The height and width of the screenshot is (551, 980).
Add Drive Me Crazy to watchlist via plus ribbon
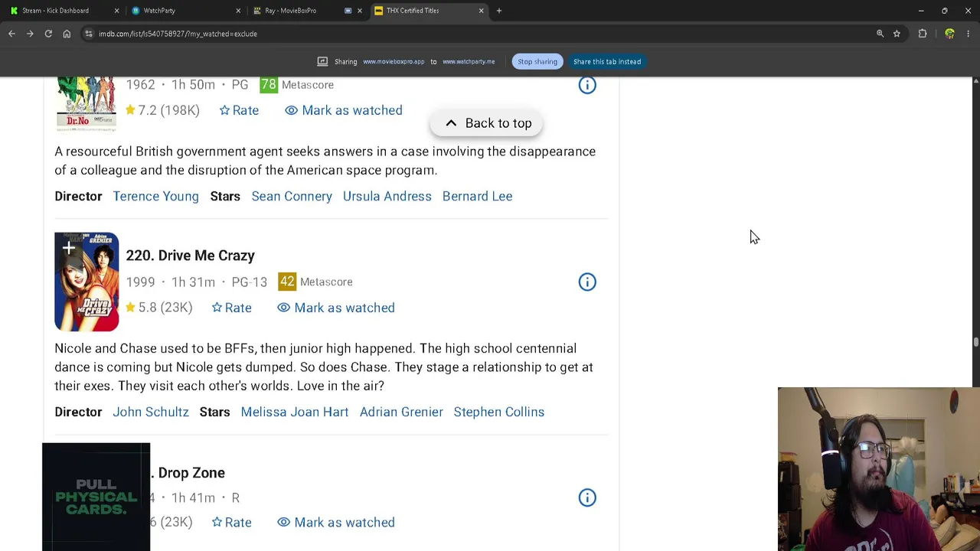68,249
